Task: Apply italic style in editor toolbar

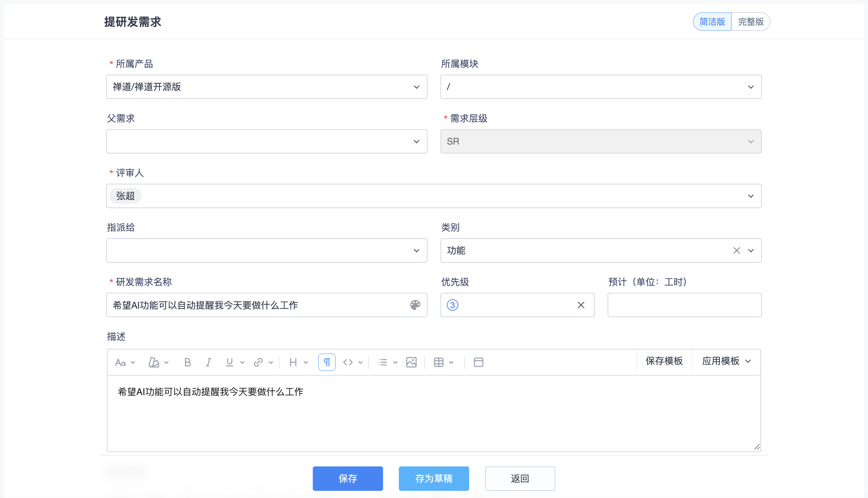Action: pyautogui.click(x=208, y=362)
